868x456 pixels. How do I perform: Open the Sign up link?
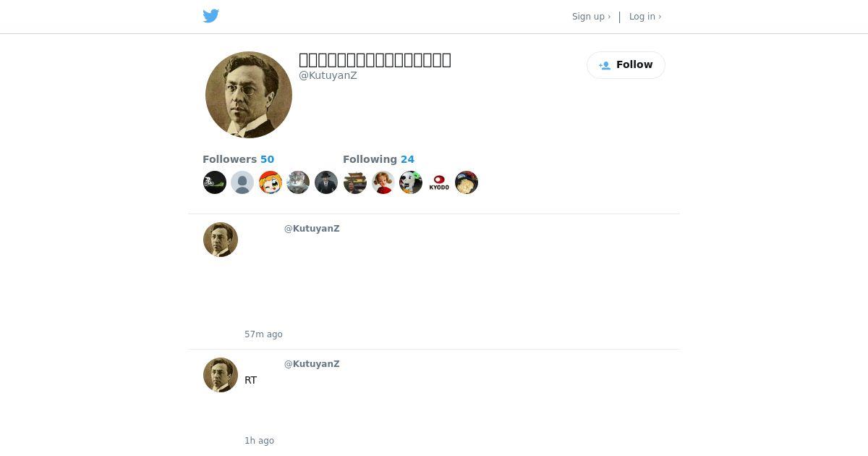tap(591, 17)
